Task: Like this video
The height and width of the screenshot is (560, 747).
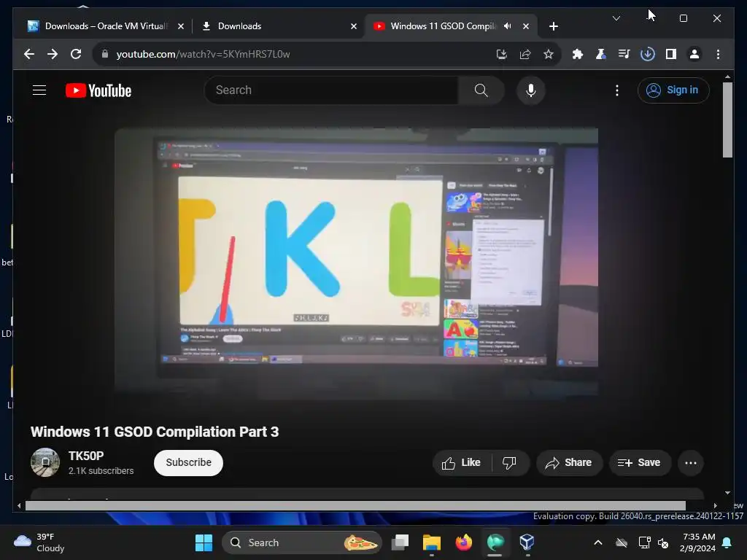Action: coord(461,463)
